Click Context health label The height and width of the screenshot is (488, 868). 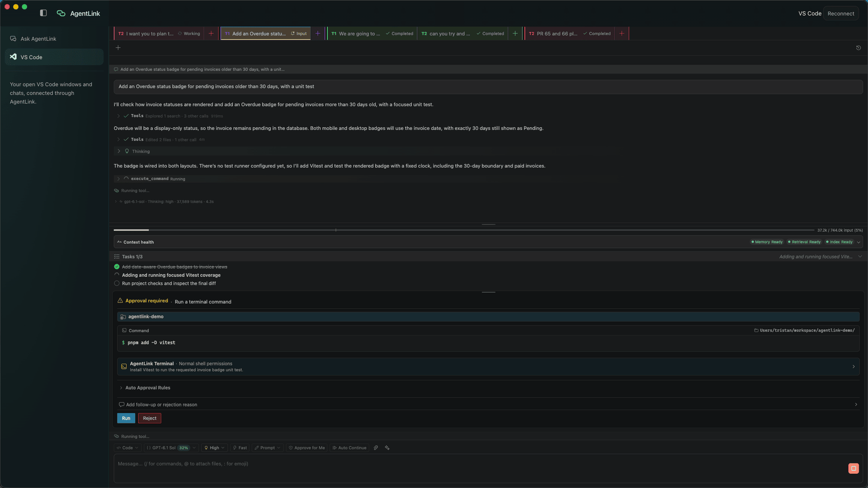coord(139,242)
